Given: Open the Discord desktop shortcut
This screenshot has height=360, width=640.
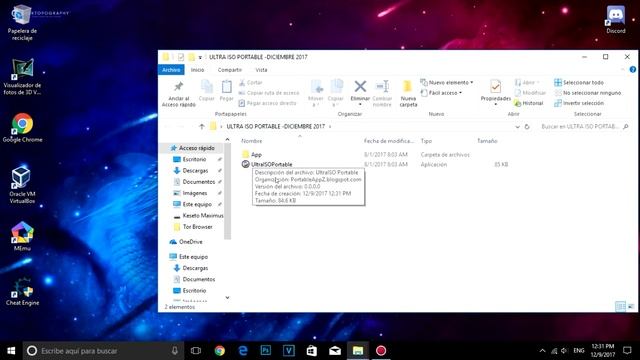Looking at the screenshot, I should [x=616, y=20].
